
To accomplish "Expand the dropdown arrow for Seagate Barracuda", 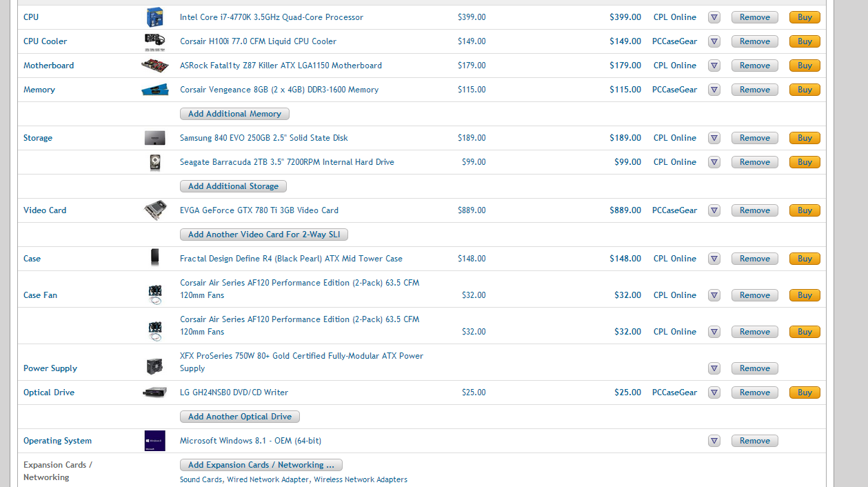I will [x=714, y=162].
